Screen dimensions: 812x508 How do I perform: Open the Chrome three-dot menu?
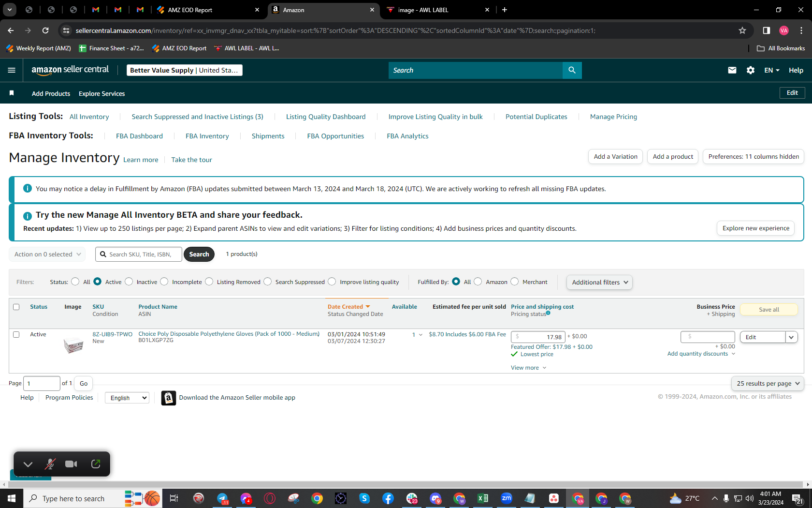[801, 30]
